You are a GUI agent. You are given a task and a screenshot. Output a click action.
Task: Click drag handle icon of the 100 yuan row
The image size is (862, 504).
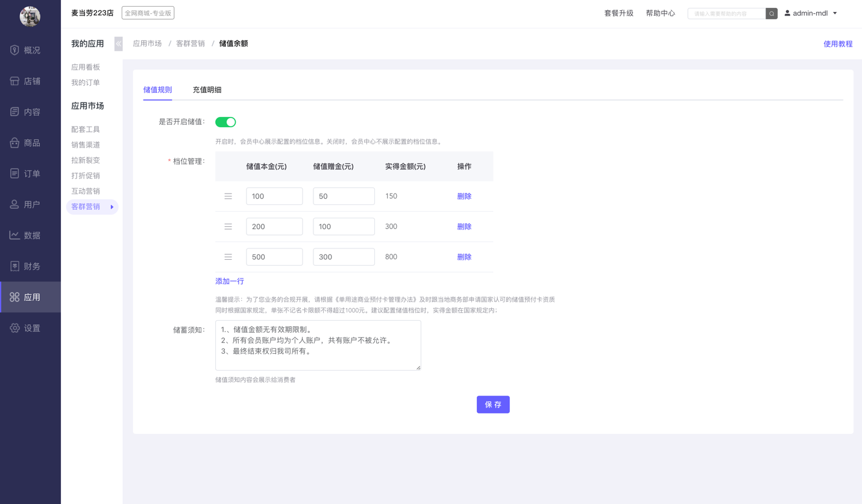[228, 197]
